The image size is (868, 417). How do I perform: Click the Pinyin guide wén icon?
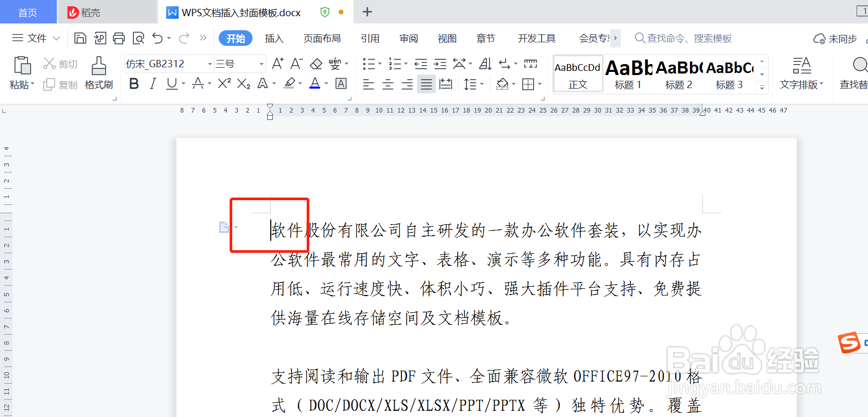coord(335,64)
